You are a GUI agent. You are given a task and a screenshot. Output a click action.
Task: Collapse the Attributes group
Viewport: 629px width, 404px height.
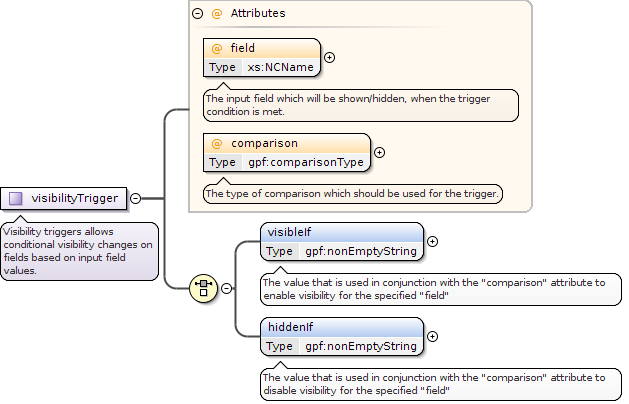[x=197, y=14]
